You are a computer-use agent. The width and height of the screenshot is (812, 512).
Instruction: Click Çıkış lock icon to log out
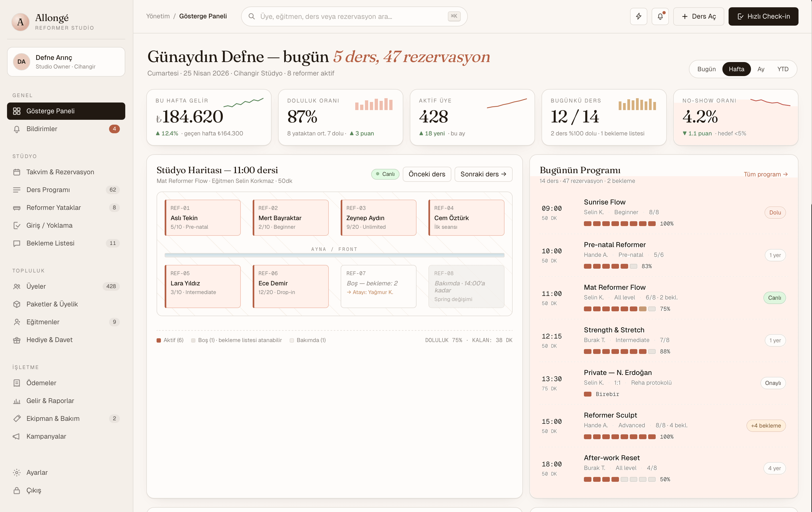click(x=16, y=490)
